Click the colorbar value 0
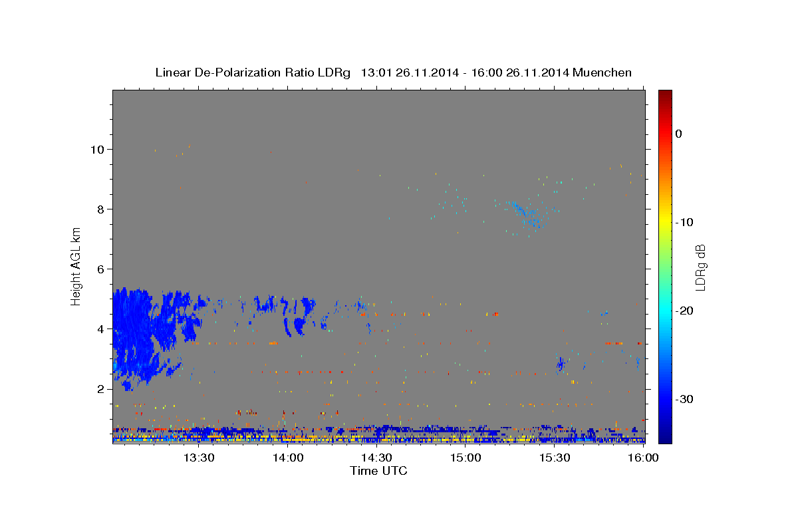Viewport: 798px width, 532px height. tap(679, 134)
